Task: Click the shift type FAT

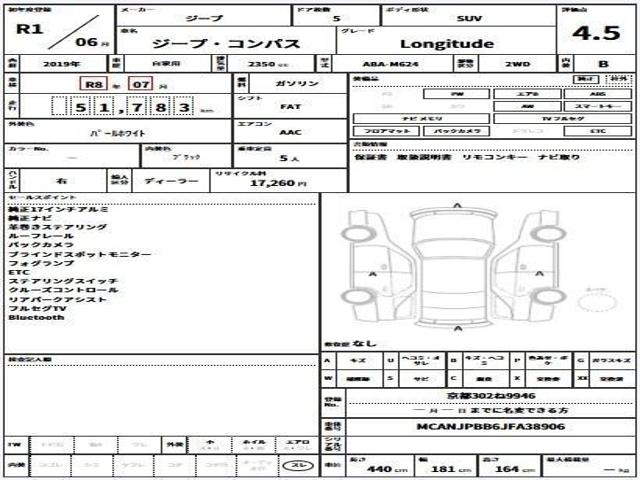Action: coord(290,107)
